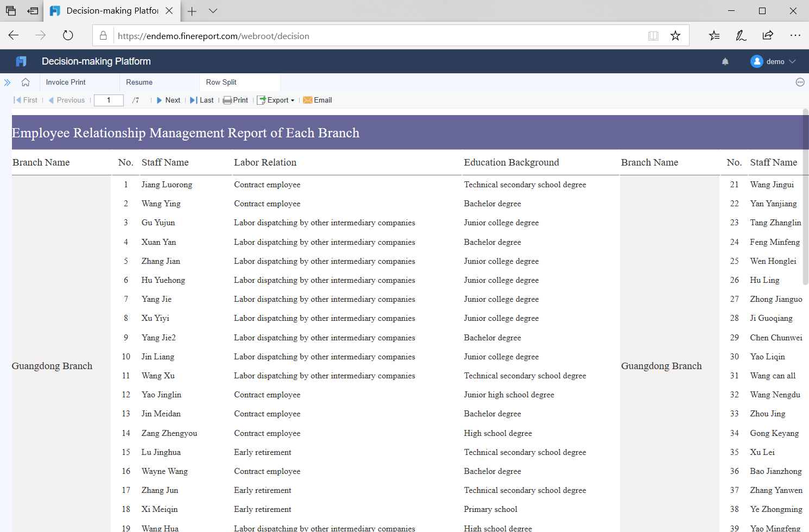809x532 pixels.
Task: Expand the sidebar with double chevron
Action: coord(7,83)
